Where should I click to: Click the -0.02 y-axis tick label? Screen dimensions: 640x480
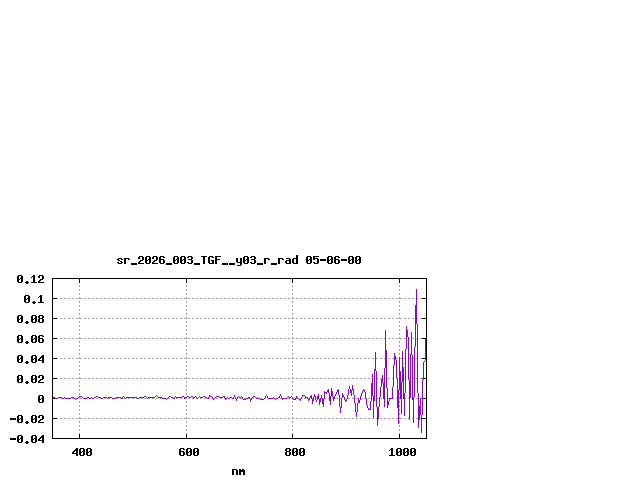(27, 419)
